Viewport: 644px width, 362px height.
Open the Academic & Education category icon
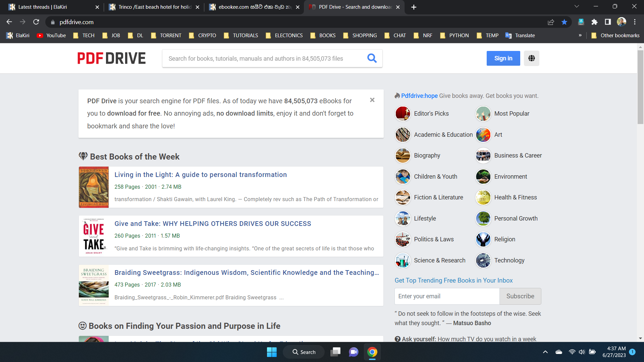pyautogui.click(x=403, y=135)
